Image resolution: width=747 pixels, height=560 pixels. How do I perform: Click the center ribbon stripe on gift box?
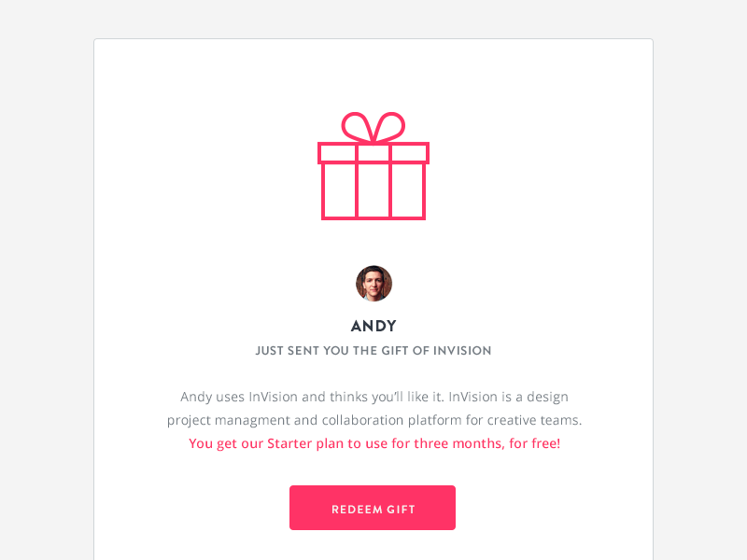click(x=373, y=190)
